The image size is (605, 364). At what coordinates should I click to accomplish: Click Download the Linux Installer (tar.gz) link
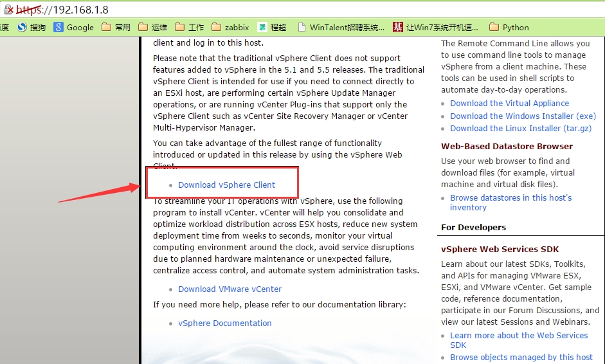coord(521,129)
